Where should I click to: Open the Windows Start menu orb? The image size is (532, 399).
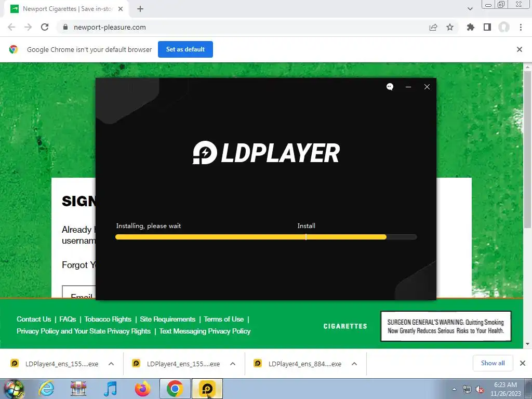click(14, 389)
